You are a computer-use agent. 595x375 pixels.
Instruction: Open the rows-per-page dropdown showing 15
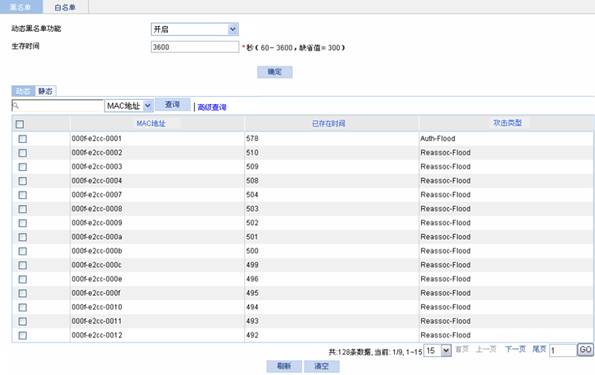(x=438, y=351)
